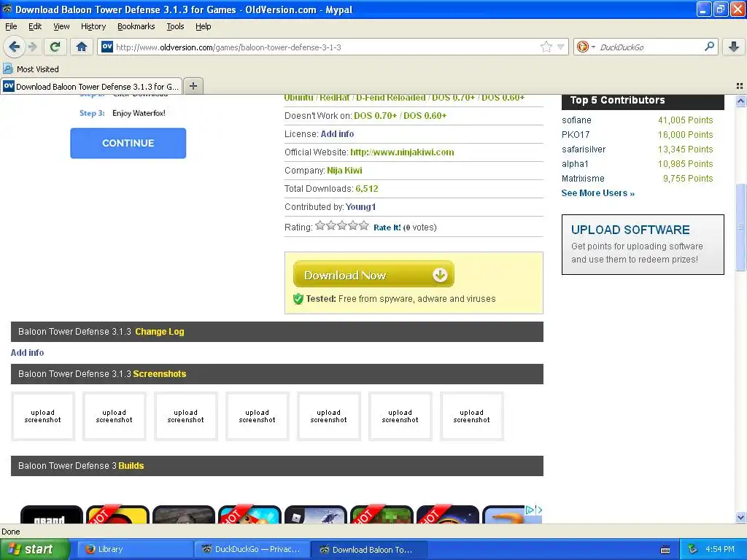Click the arrow icon on Download Now
Image resolution: width=747 pixels, height=560 pixels.
click(x=440, y=275)
